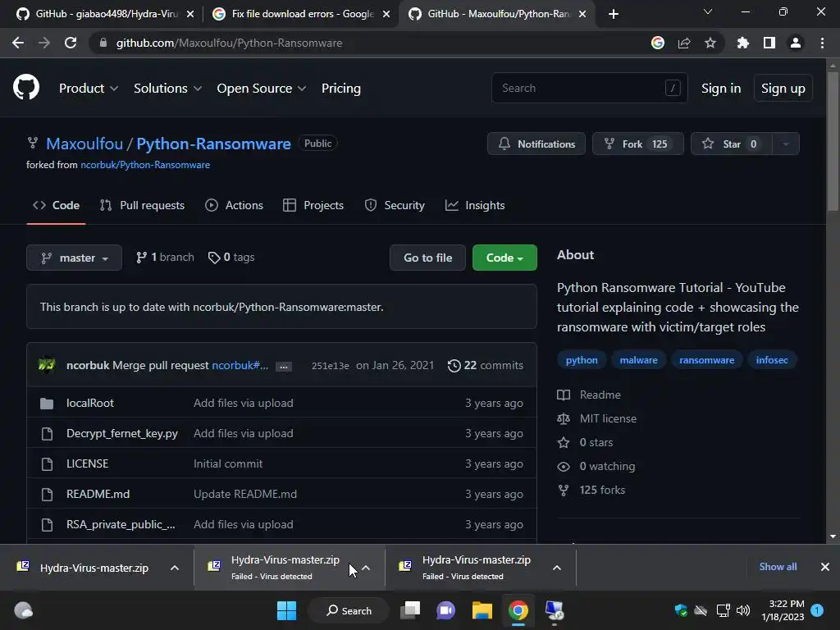Open the MIT license link
The width and height of the screenshot is (840, 630).
[x=608, y=418]
